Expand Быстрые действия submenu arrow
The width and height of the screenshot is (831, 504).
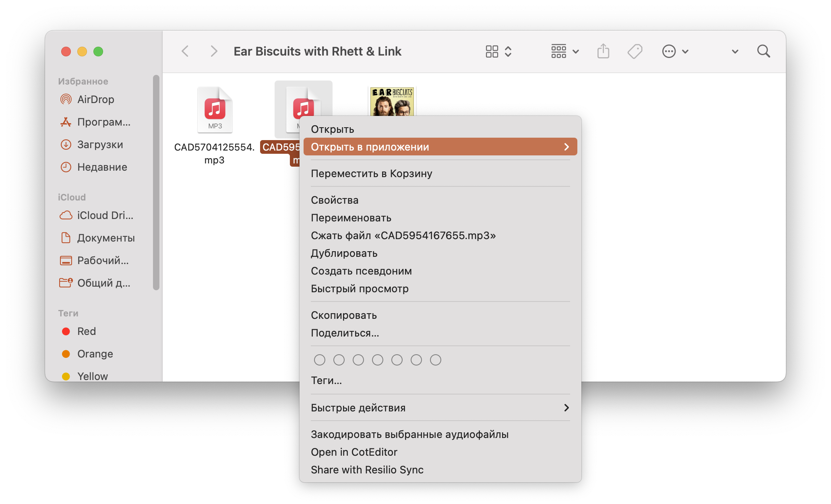566,408
